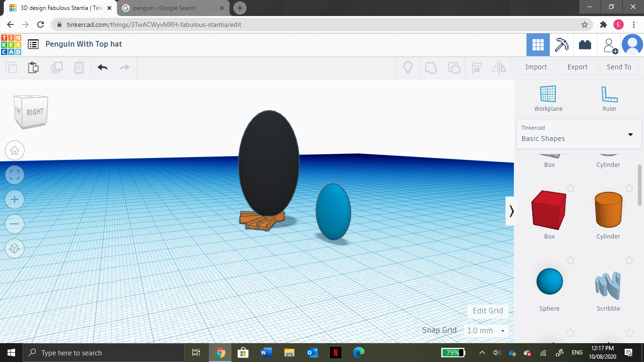Open a new browser tab

240,8
